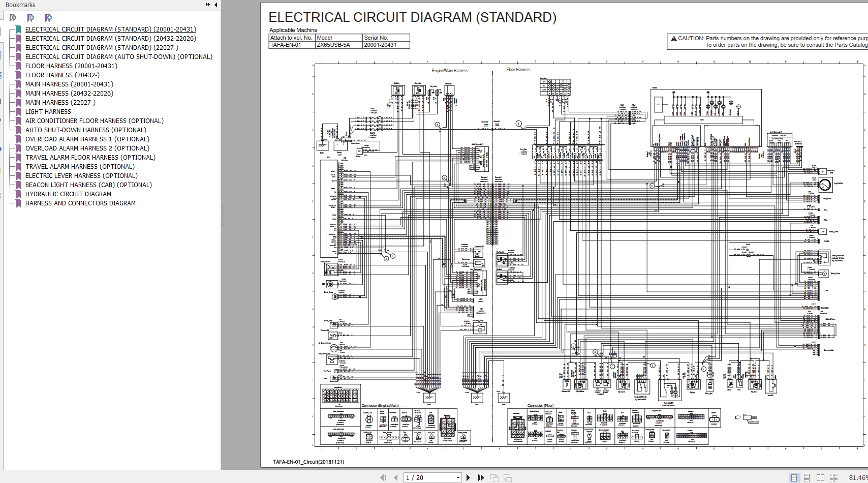Click the CAUTION notice text box

pyautogui.click(x=767, y=42)
